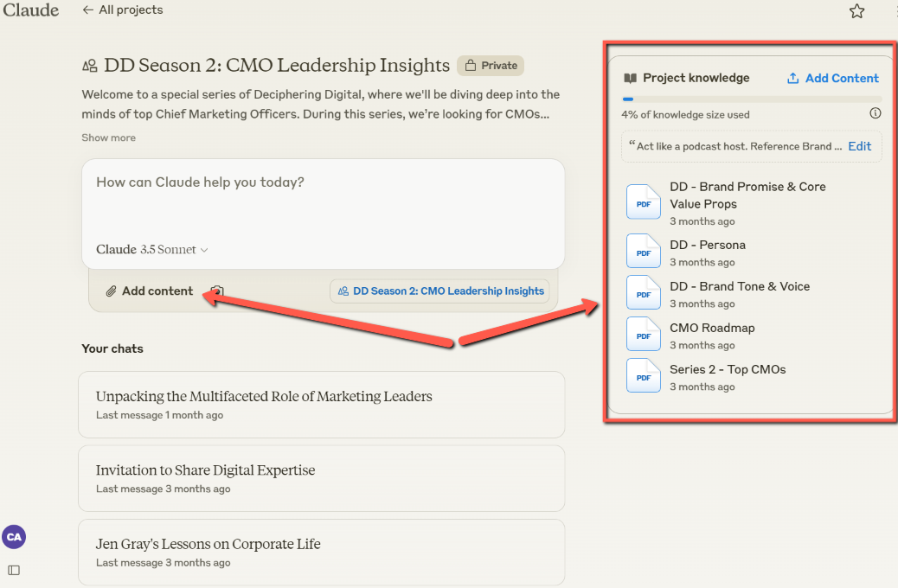Open the Invitation to Share Digital Expertise chat
Image resolution: width=898 pixels, height=588 pixels.
click(x=321, y=478)
